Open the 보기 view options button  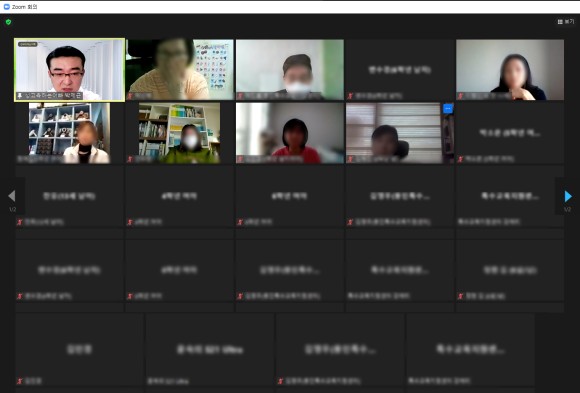coord(566,22)
